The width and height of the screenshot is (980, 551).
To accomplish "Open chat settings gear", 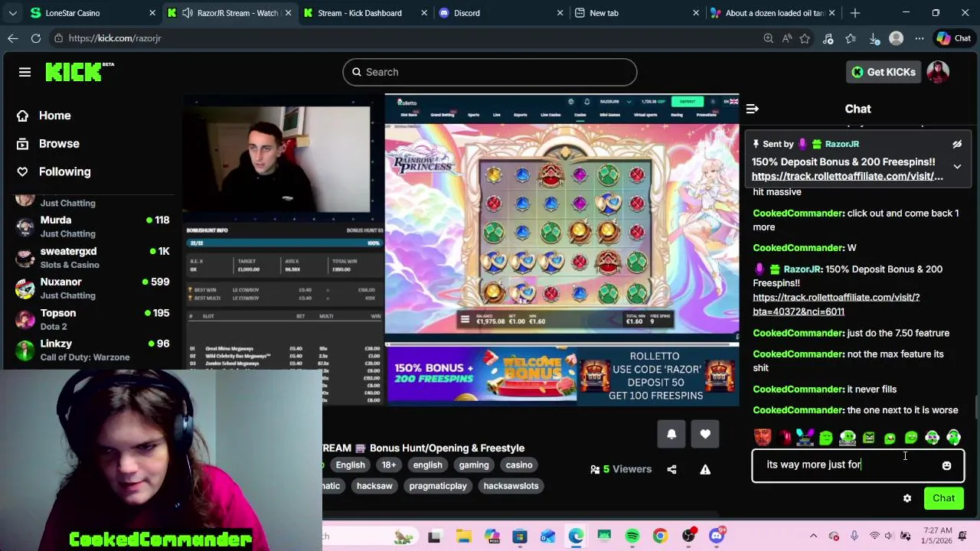I will tap(907, 498).
